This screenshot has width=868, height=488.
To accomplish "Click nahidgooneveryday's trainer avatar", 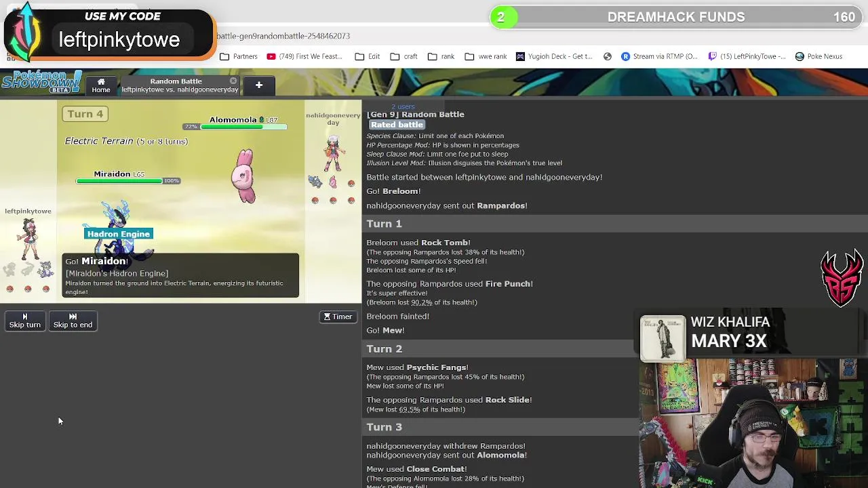I will click(x=332, y=153).
